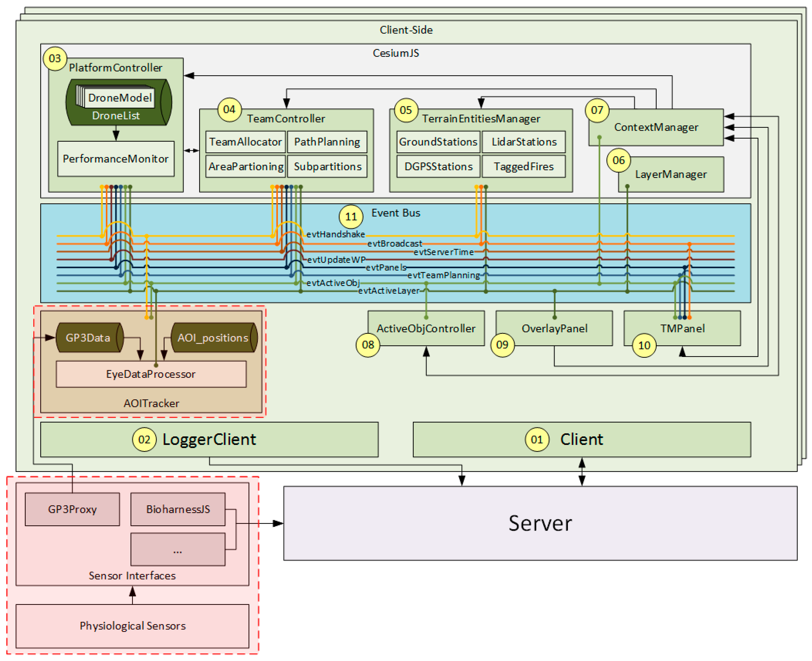Select the GP3Proxy sensor interface box
812x661 pixels.
click(72, 510)
